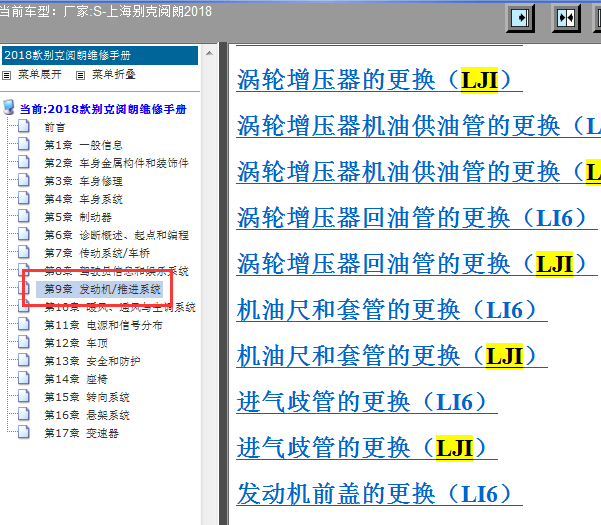Screen dimensions: 601x525
Task: Click the tree panel scroll-up arrow
Action: [209, 53]
